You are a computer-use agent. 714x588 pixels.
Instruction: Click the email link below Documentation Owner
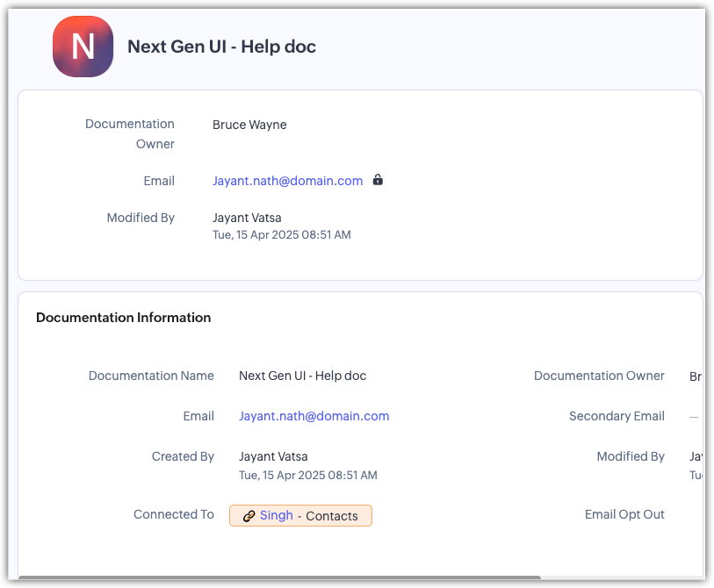(287, 181)
